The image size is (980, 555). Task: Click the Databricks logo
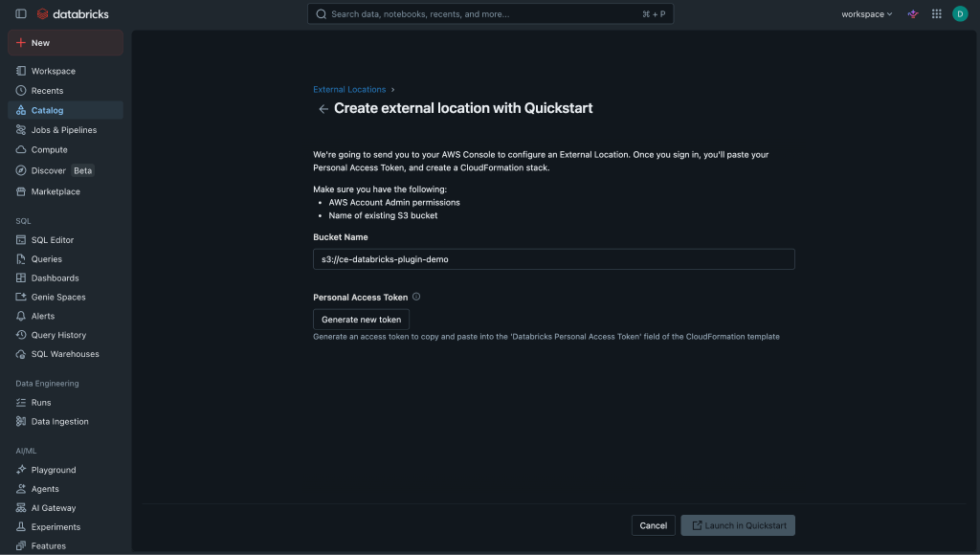(x=73, y=13)
